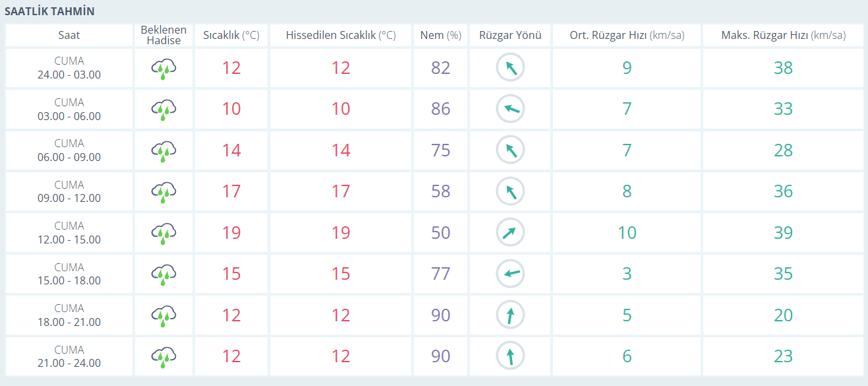Click the Nem (%) column header
868x386 pixels.
point(441,36)
